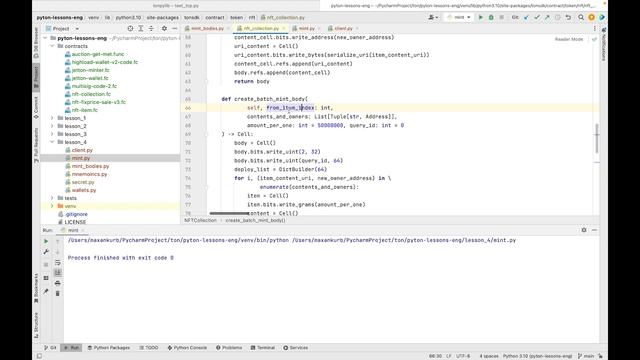This screenshot has width=640, height=360.
Task: Open auction-get-met.func file
Action: coord(98,54)
